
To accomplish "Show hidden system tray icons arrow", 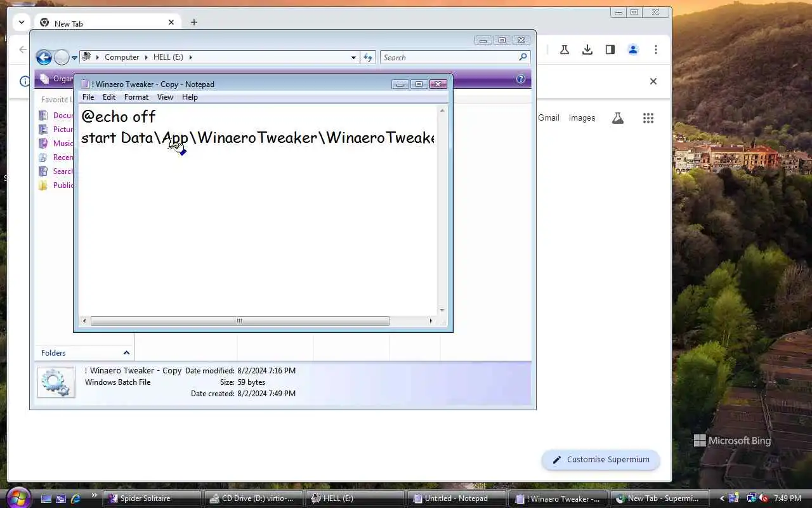I will pyautogui.click(x=721, y=498).
